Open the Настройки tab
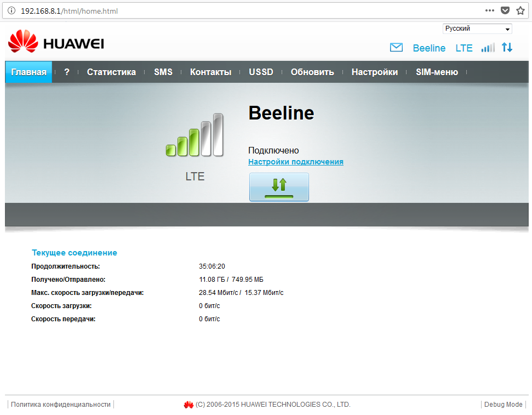The image size is (532, 415). tap(375, 72)
